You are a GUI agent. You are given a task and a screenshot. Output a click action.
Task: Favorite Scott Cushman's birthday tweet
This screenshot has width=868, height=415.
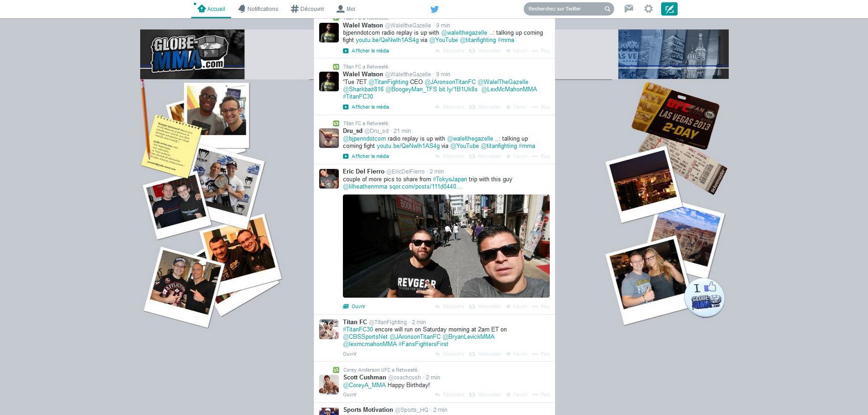coord(516,394)
